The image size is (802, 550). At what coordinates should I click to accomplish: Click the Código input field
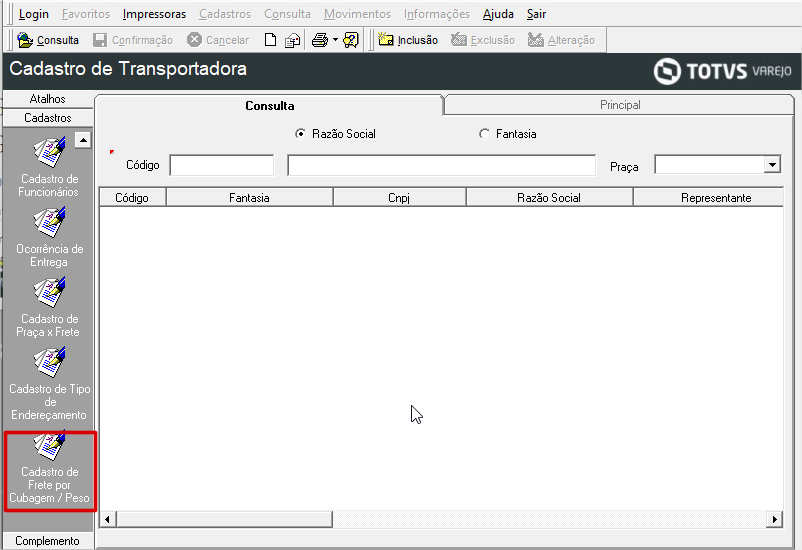tap(221, 165)
